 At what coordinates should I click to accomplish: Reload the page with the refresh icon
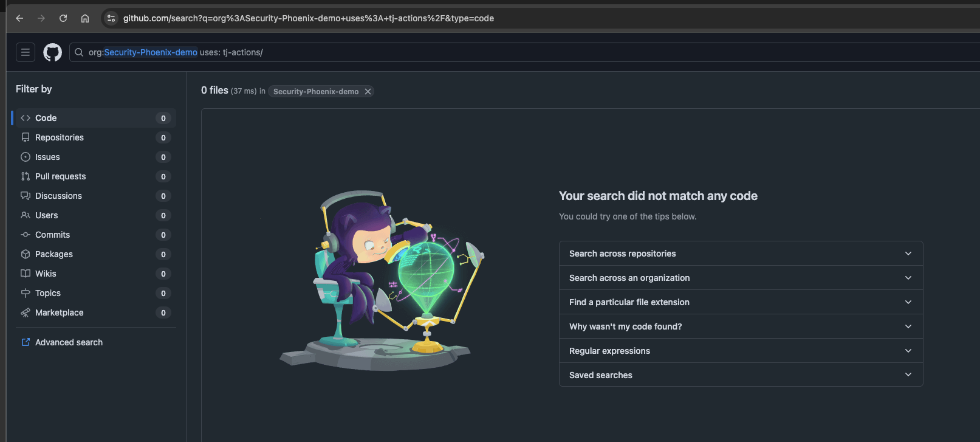63,18
